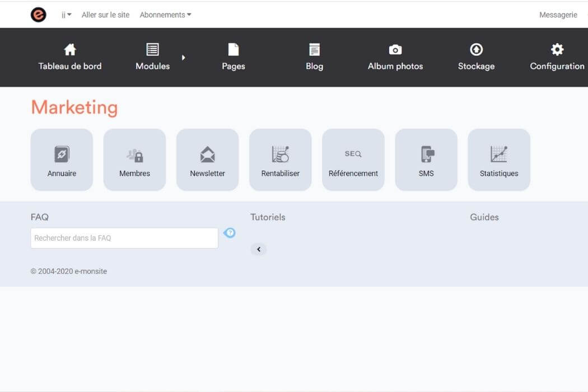Click the Aller sur le site link
The width and height of the screenshot is (588, 392).
105,15
